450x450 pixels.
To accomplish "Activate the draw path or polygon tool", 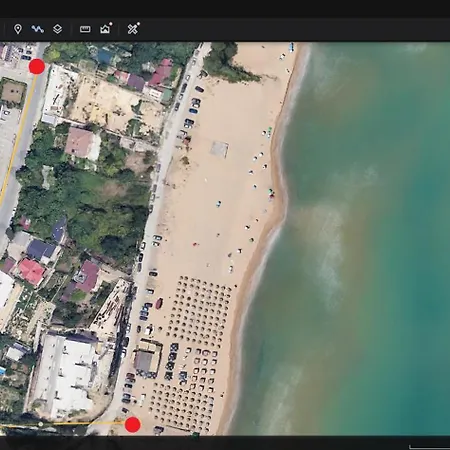I will click(x=38, y=29).
